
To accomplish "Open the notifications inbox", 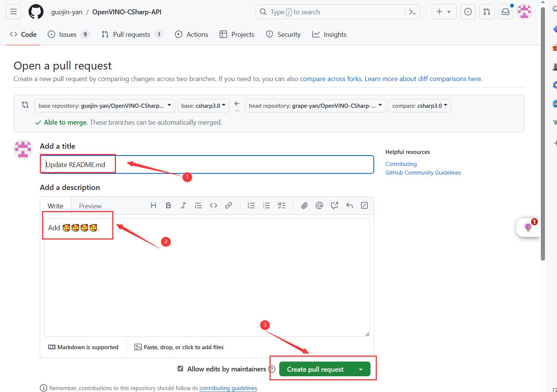I will point(505,12).
